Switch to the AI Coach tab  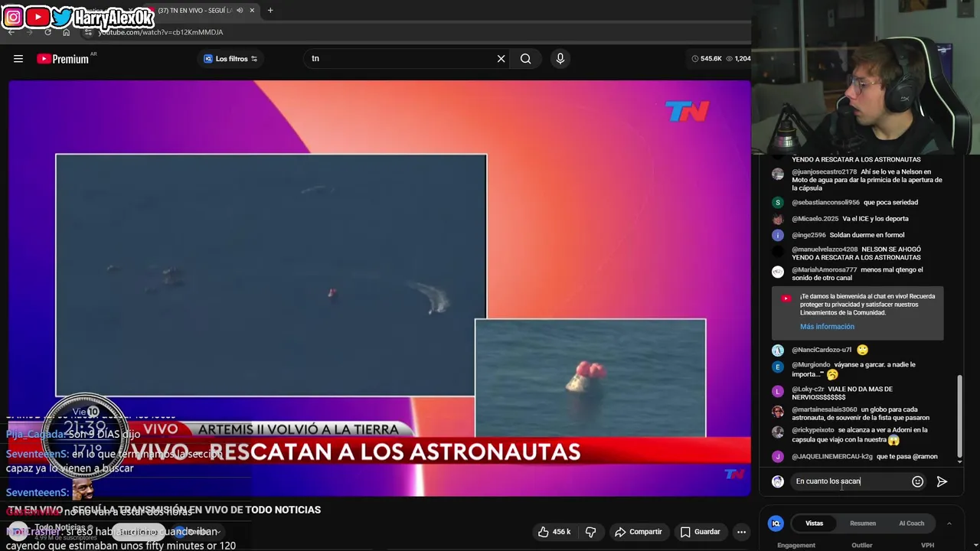click(x=911, y=523)
